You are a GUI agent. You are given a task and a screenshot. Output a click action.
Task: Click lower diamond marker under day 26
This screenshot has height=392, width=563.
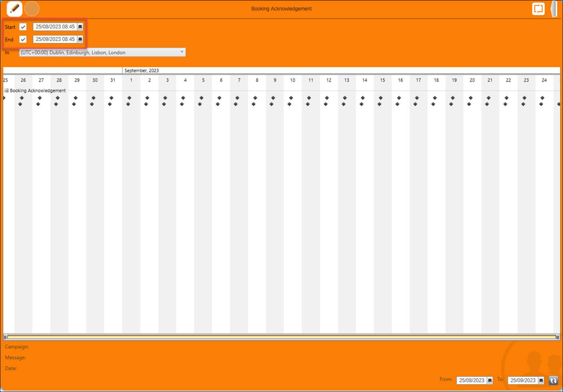(20, 104)
